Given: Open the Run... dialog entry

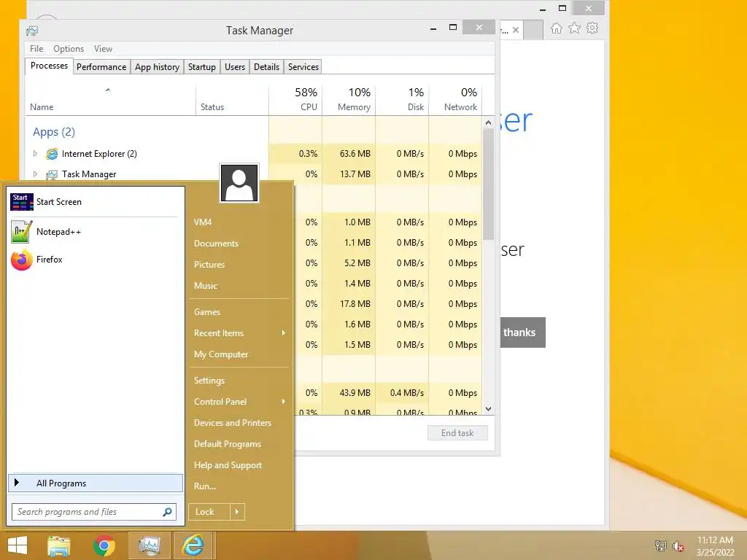Looking at the screenshot, I should [205, 486].
